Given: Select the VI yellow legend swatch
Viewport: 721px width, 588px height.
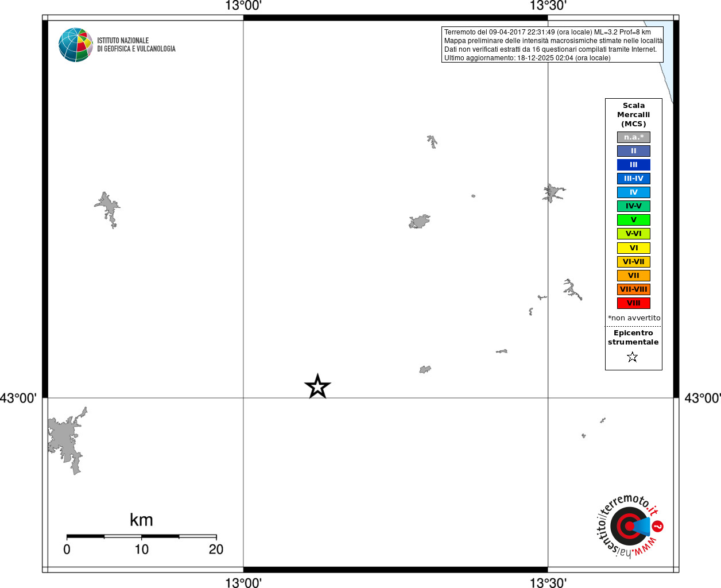Looking at the screenshot, I should [634, 248].
